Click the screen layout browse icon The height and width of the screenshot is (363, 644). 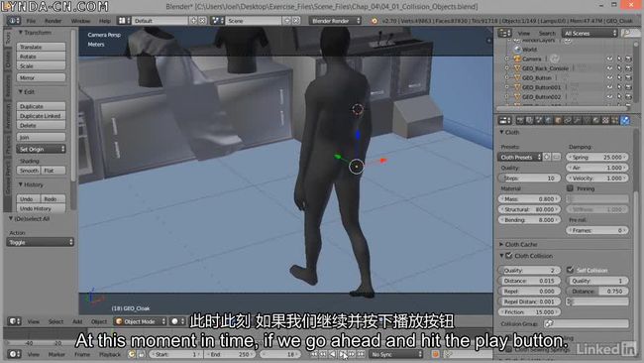click(x=124, y=20)
